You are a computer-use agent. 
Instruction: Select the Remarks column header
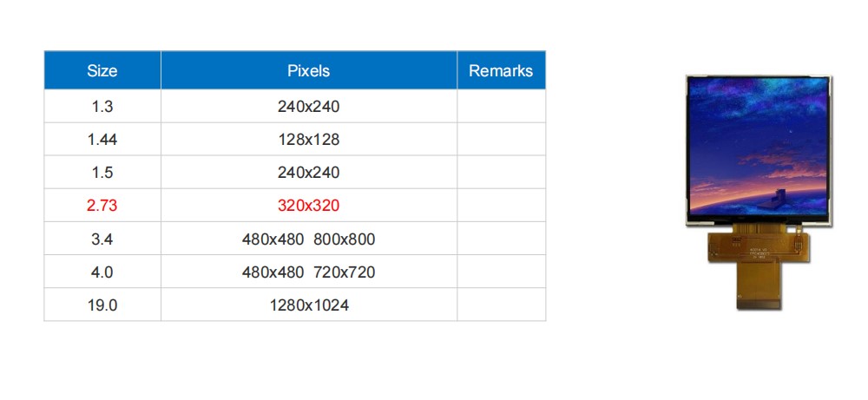(501, 71)
